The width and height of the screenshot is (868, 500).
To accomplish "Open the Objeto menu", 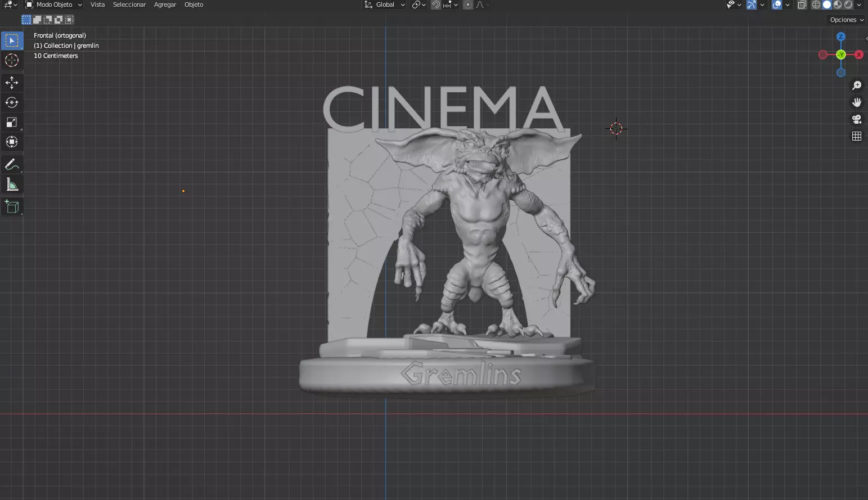I will 194,4.
